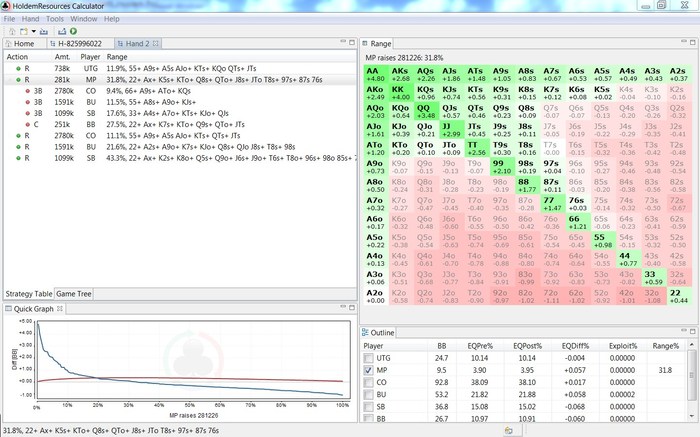Click green dot of MP raise 281k row
700x437 pixels.
(18, 80)
